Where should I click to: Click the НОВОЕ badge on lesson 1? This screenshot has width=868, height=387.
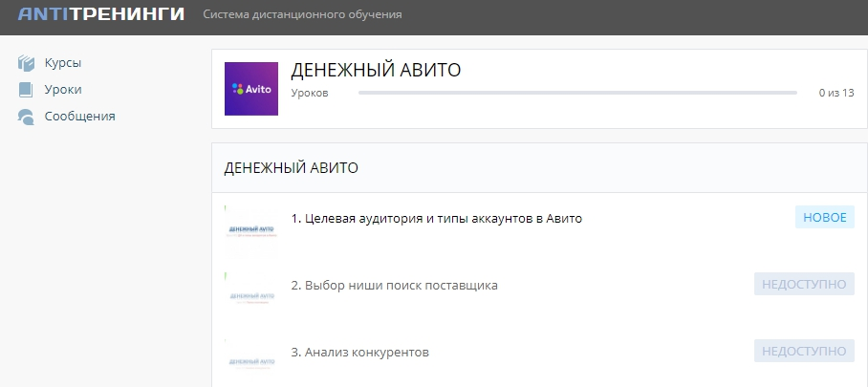coord(825,218)
